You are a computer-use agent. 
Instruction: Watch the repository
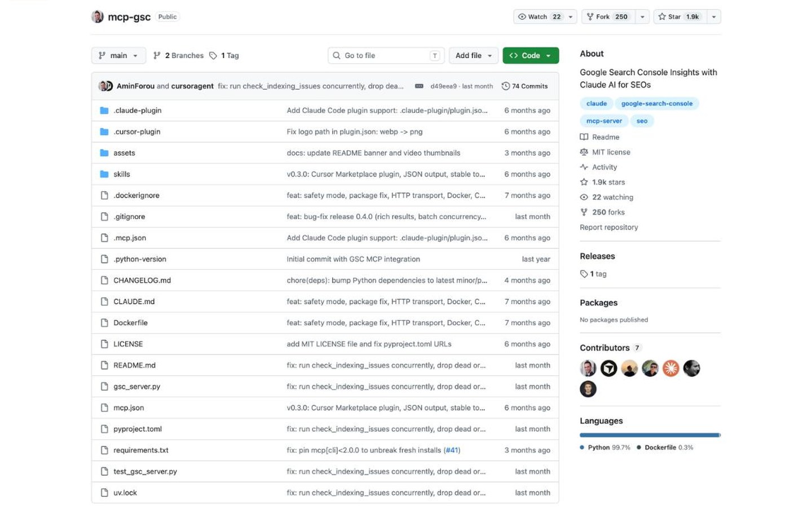[x=539, y=17]
